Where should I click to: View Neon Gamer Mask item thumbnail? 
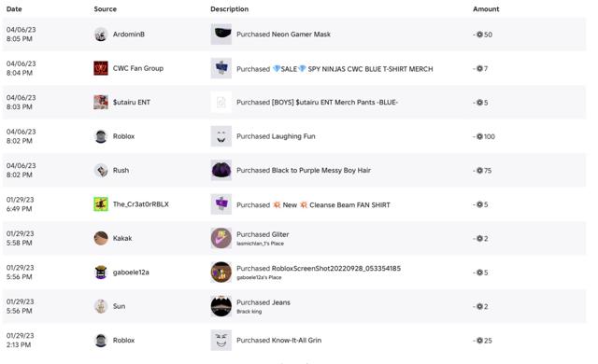221,35
